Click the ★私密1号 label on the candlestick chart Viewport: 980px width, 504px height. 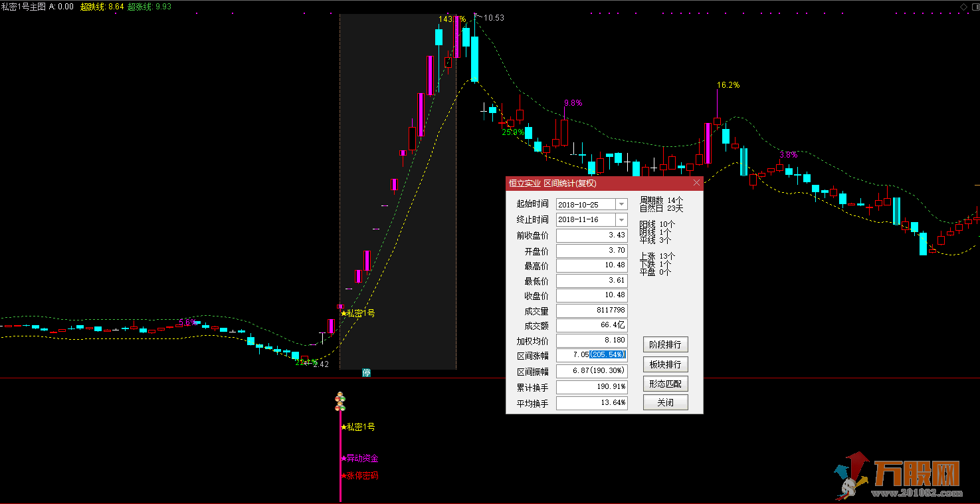coord(357,313)
